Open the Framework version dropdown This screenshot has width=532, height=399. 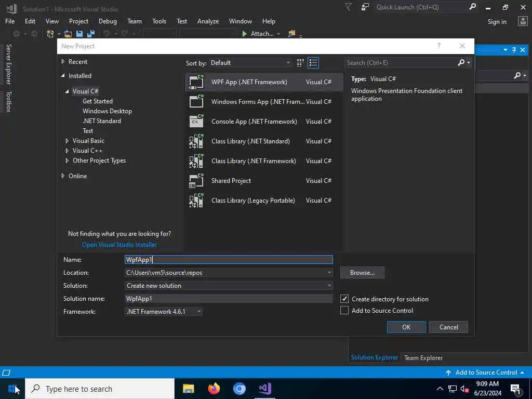coord(164,312)
